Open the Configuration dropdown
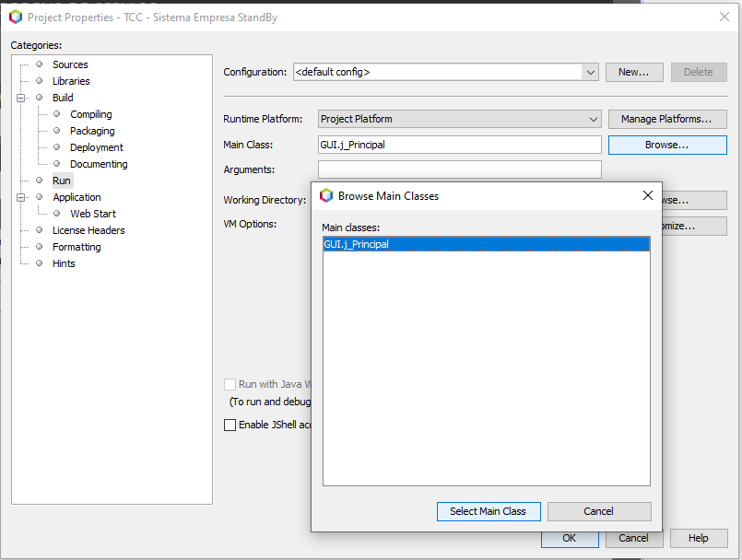 (590, 72)
